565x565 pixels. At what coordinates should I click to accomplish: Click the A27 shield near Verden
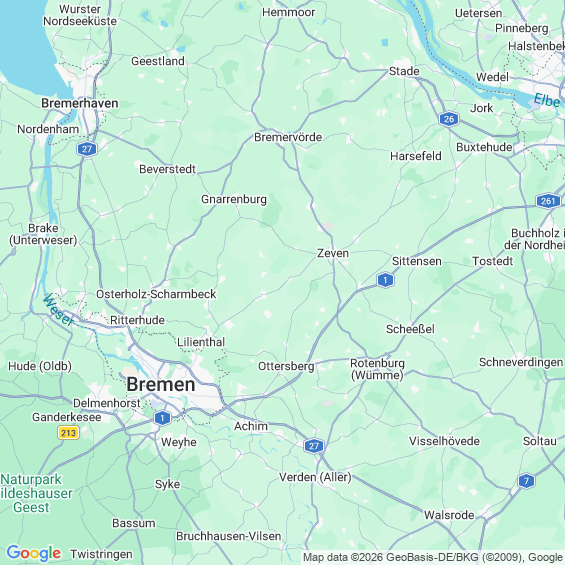(x=314, y=446)
